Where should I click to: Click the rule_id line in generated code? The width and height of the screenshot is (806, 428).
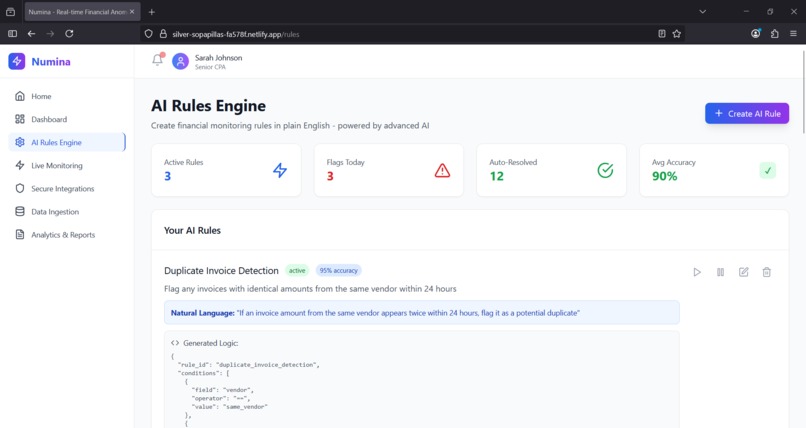[x=248, y=365]
